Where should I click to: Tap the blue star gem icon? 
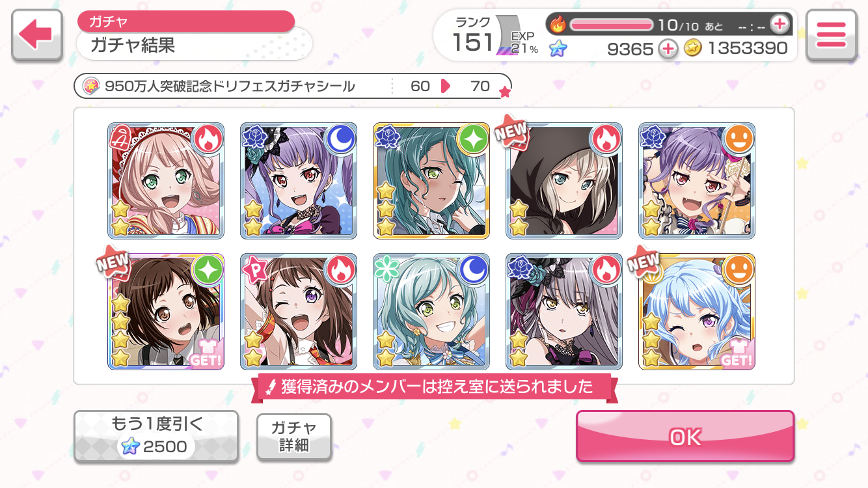558,48
